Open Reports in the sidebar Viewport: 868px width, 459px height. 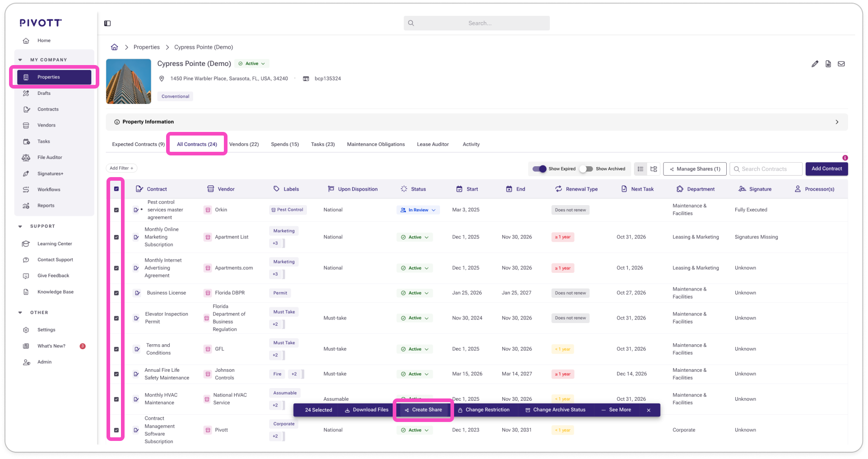[x=46, y=206]
